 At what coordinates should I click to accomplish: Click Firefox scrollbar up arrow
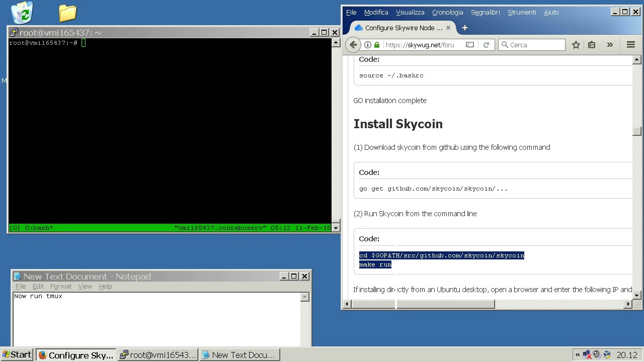tap(637, 60)
